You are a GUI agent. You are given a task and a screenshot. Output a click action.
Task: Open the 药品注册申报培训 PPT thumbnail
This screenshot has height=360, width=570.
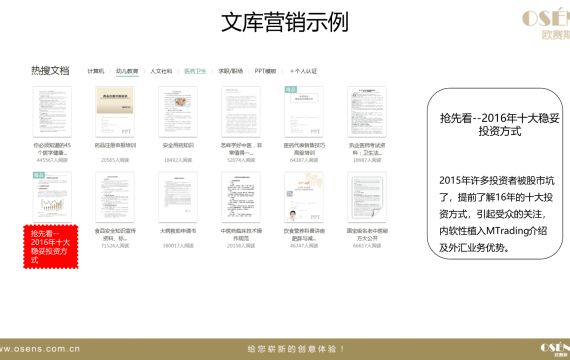point(115,112)
